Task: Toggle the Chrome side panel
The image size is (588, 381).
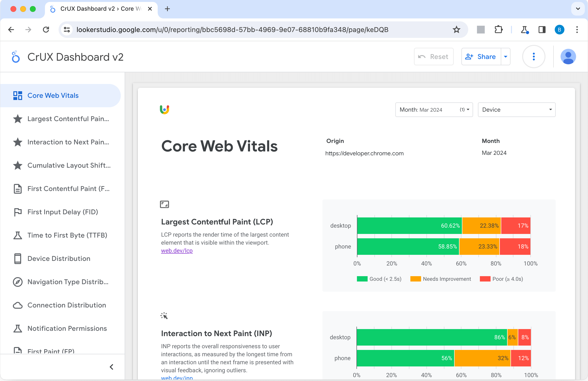Action: pos(542,30)
